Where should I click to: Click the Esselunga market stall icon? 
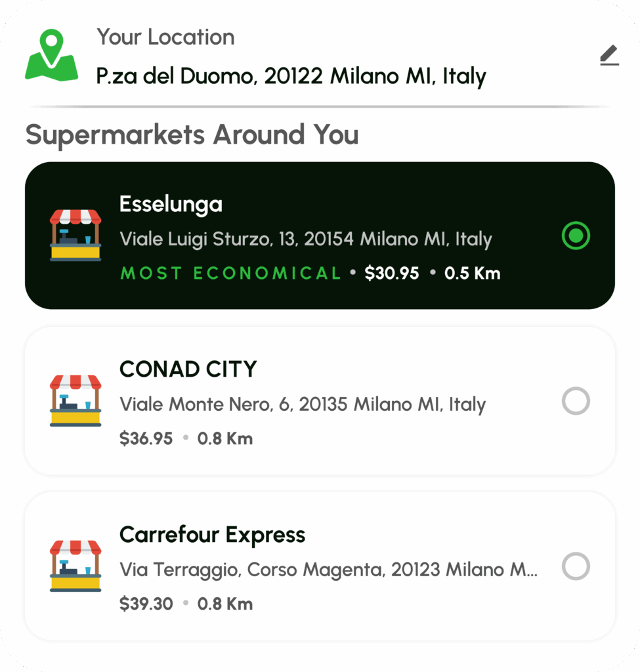tap(75, 236)
